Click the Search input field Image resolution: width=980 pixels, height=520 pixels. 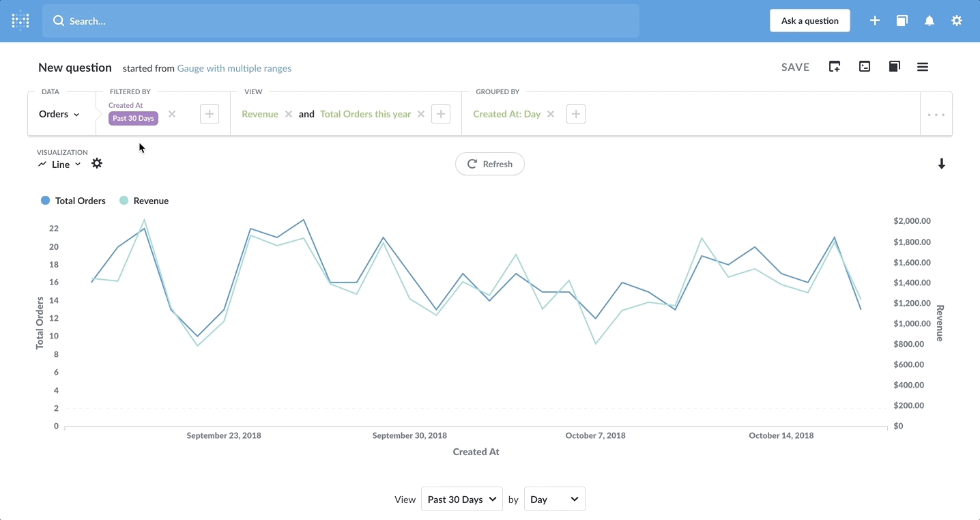coord(341,21)
